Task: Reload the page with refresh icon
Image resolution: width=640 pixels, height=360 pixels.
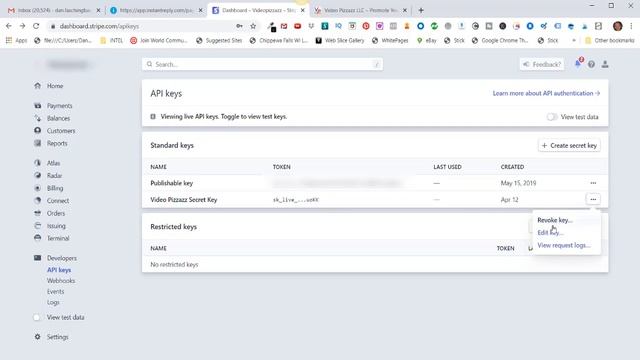Action: click(36, 26)
